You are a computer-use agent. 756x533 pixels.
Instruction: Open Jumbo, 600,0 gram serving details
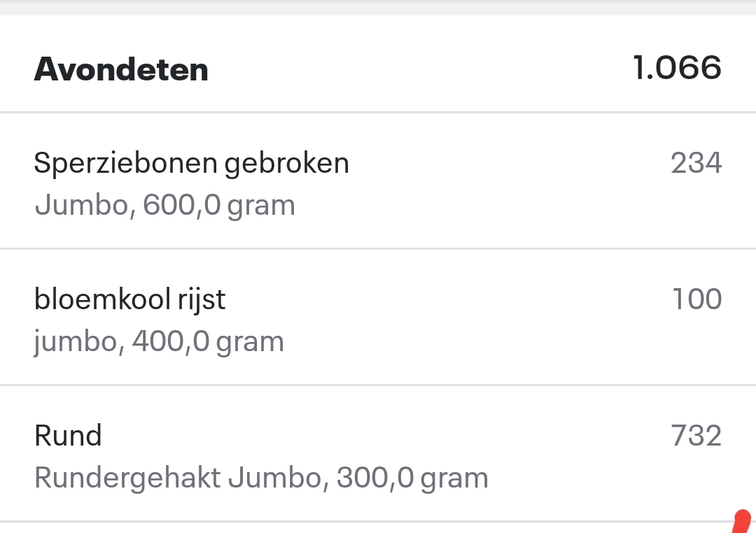coord(164,204)
